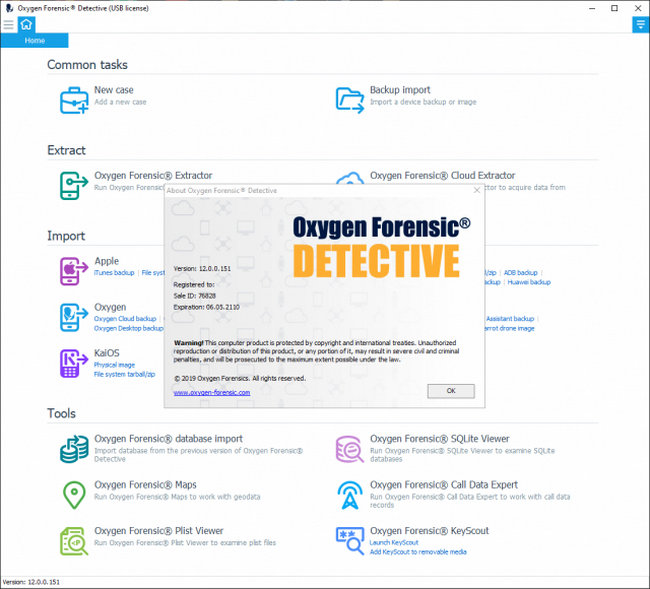Screen dimensions: 650x589
Task: Open Oxygen Desktop backup link
Action: pyautogui.click(x=129, y=328)
